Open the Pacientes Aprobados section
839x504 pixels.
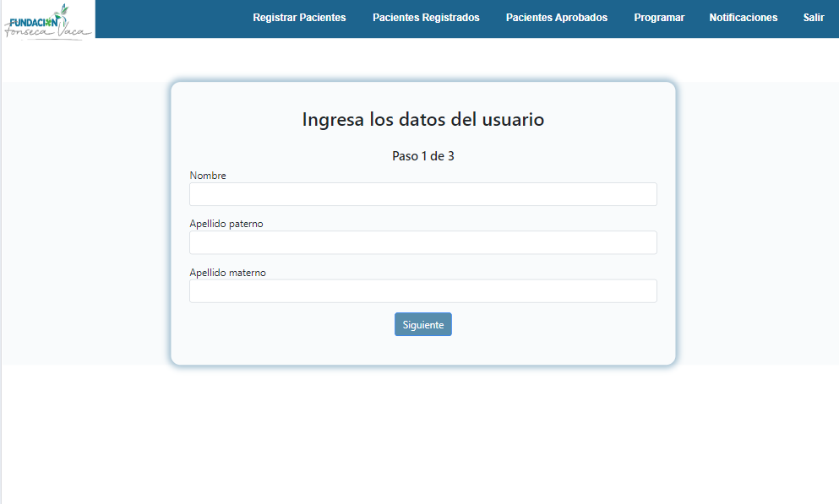(556, 18)
